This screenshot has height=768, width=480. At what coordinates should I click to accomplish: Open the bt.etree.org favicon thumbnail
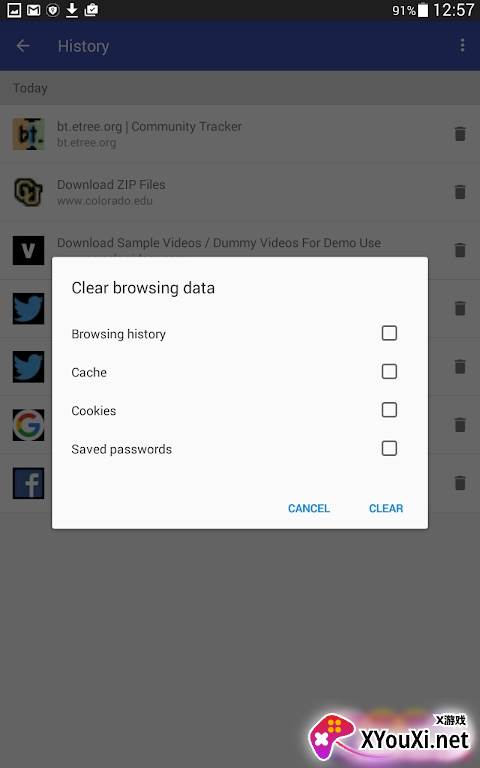tap(28, 134)
